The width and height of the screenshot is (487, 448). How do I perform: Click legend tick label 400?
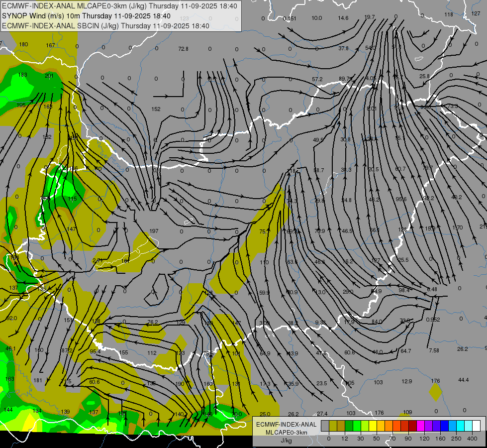tap(472, 439)
